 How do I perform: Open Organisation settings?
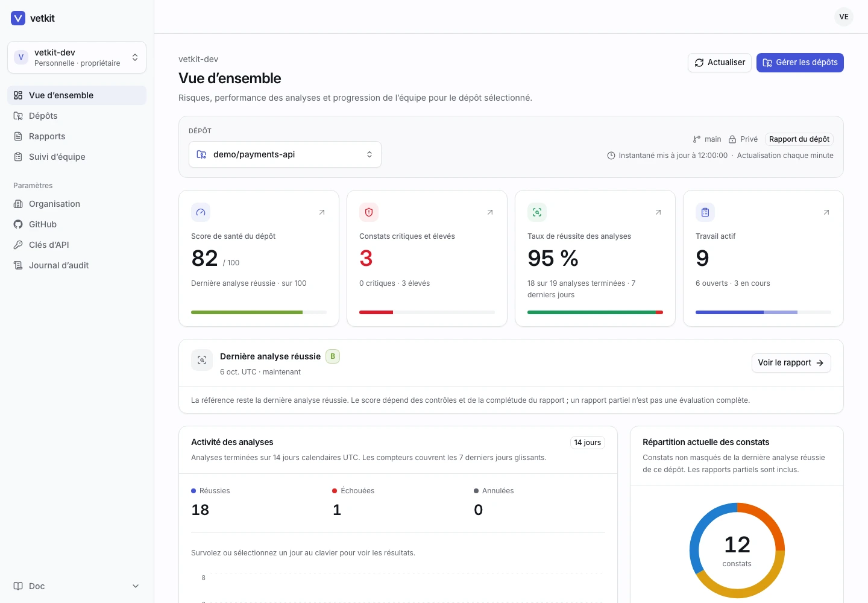pos(77,204)
